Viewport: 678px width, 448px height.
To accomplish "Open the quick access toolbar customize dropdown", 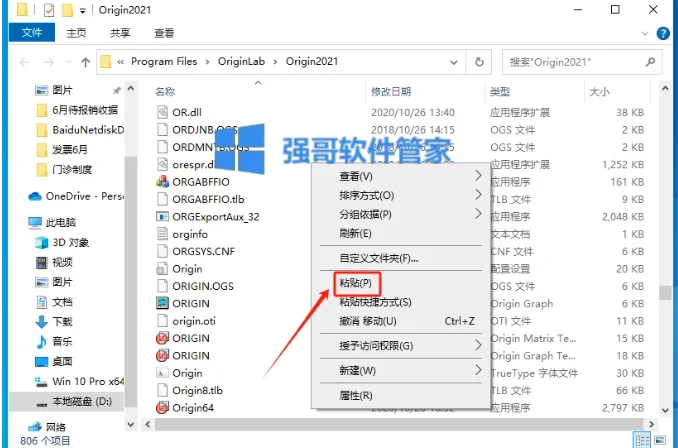I will (82, 11).
